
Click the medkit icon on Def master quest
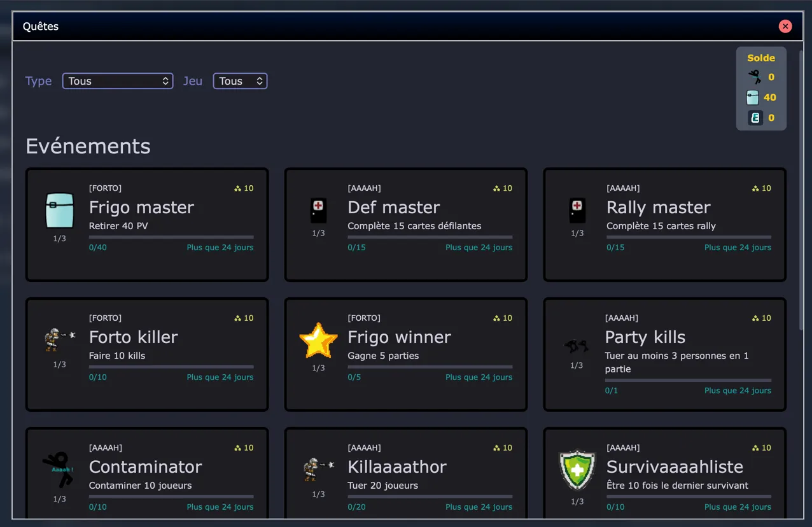318,209
